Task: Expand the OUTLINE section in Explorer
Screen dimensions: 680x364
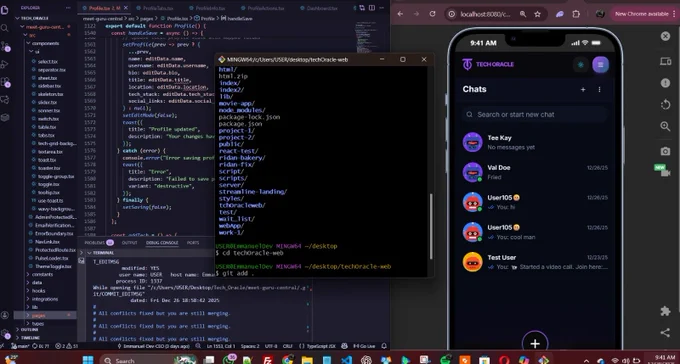Action: 28,330
